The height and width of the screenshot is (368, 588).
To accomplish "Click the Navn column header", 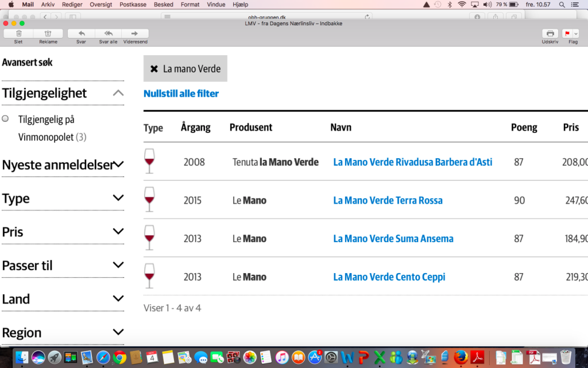I will 341,127.
